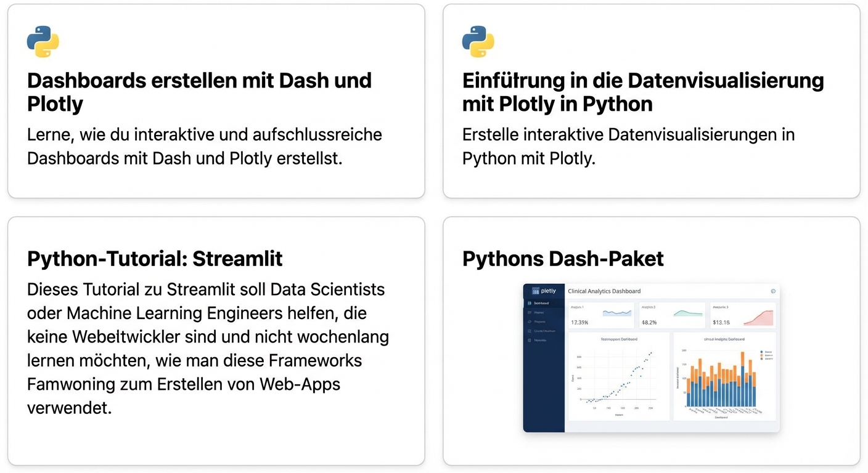Screen dimensions: 868x473
Task: Click the green sparkline in the 48.2% card
Action: click(x=687, y=313)
